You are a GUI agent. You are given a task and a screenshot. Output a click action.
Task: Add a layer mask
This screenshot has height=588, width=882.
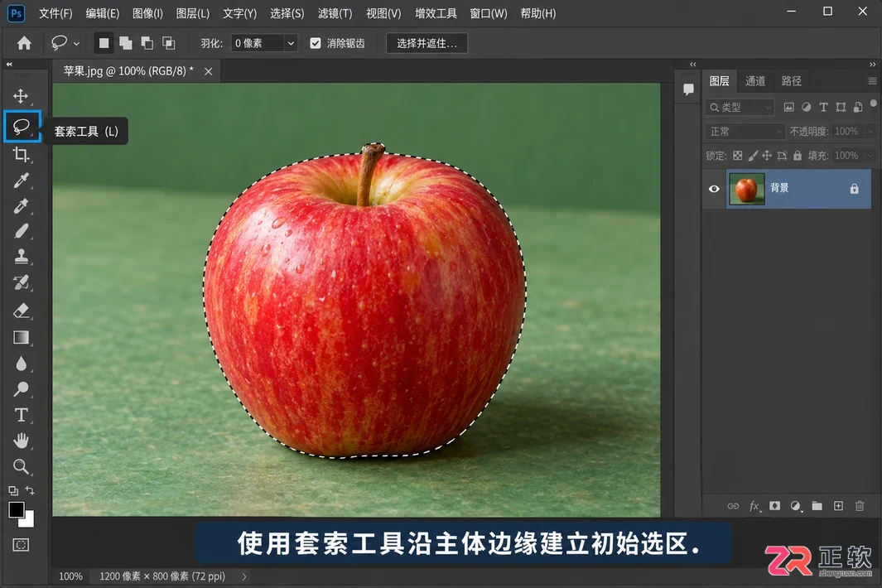774,506
